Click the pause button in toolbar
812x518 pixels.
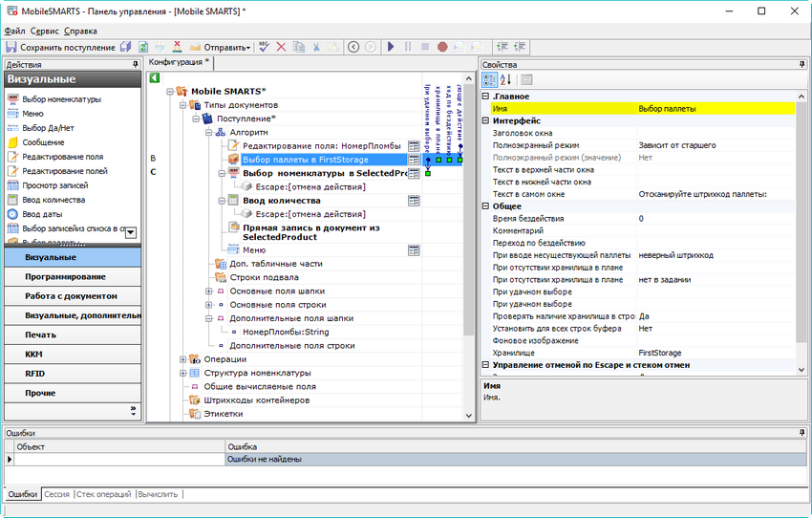click(x=408, y=47)
